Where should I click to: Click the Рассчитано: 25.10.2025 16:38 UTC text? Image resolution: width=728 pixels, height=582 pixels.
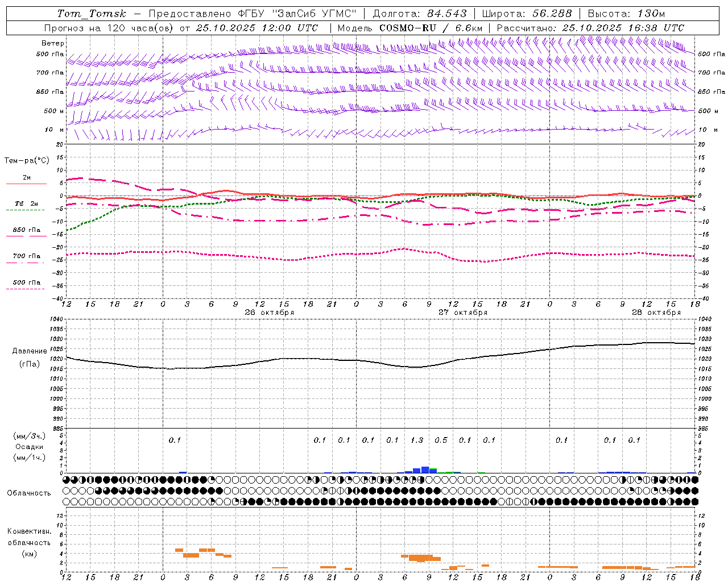pyautogui.click(x=590, y=28)
